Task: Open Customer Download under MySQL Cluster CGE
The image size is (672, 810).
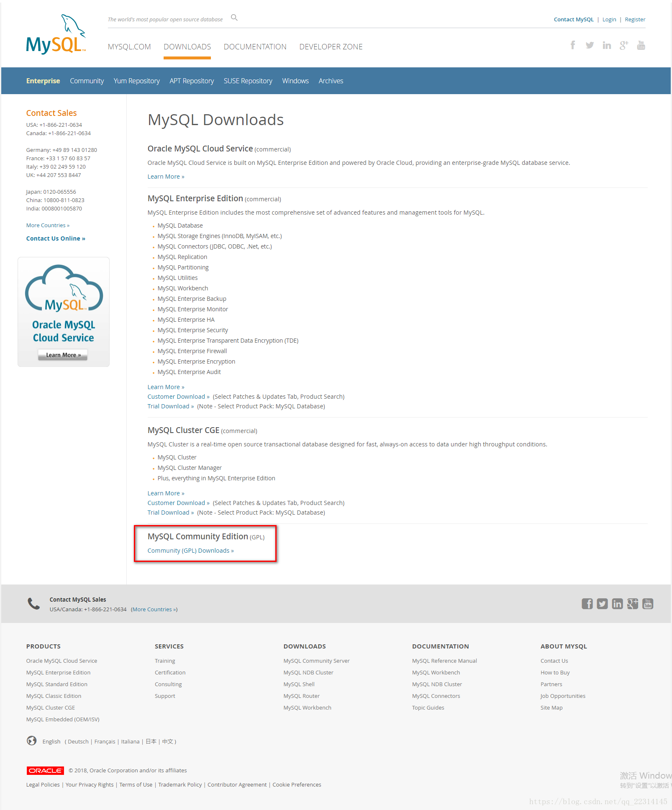Action: (178, 503)
